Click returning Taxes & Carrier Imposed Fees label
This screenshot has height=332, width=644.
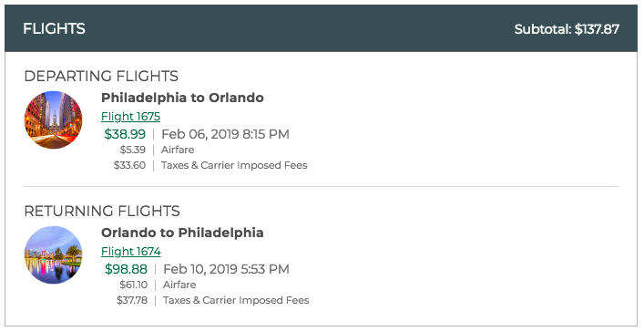(x=236, y=300)
